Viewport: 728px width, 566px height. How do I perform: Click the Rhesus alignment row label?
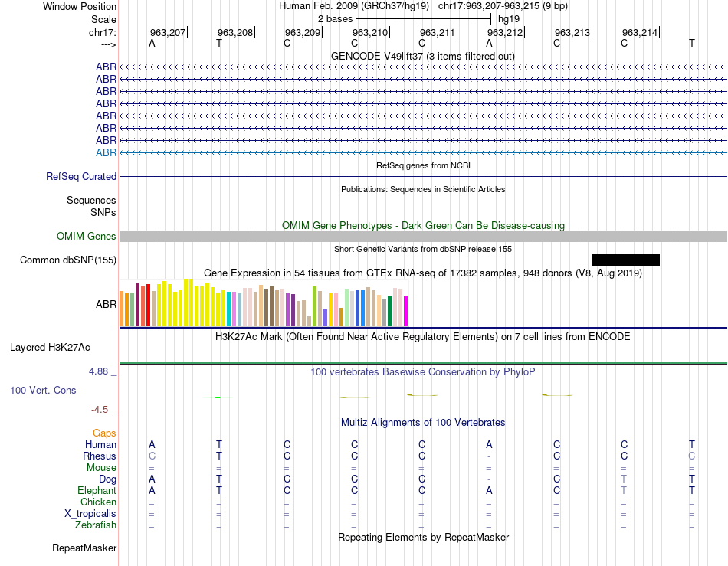100,456
